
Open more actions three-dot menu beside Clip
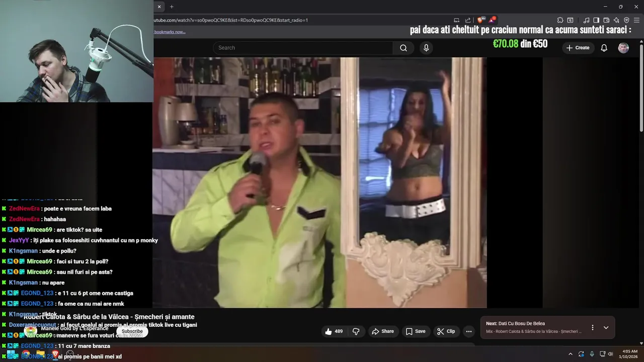pos(469,331)
